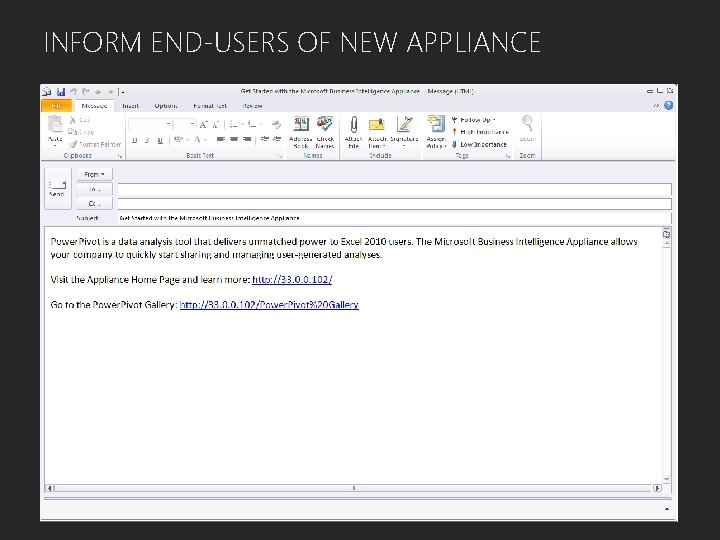Open the Follow Up flag dropdown
720x540 pixels.
coord(474,120)
